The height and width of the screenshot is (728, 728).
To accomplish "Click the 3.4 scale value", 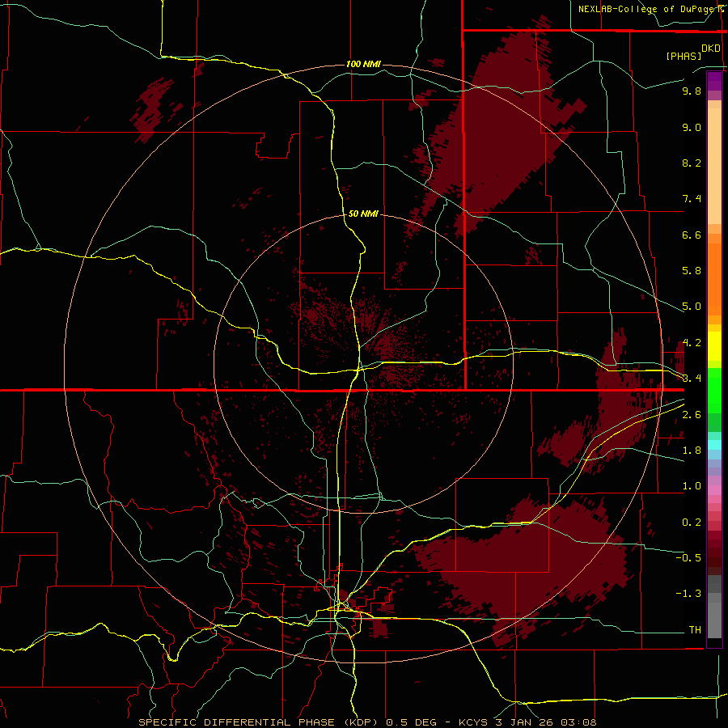I will [x=692, y=379].
